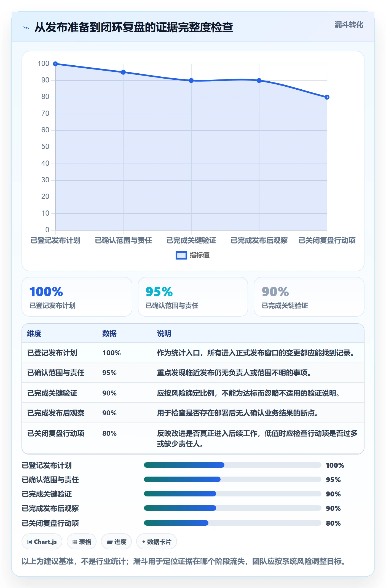Click the 已关闭复盘行动项 progress bar
The width and height of the screenshot is (386, 588).
click(233, 523)
